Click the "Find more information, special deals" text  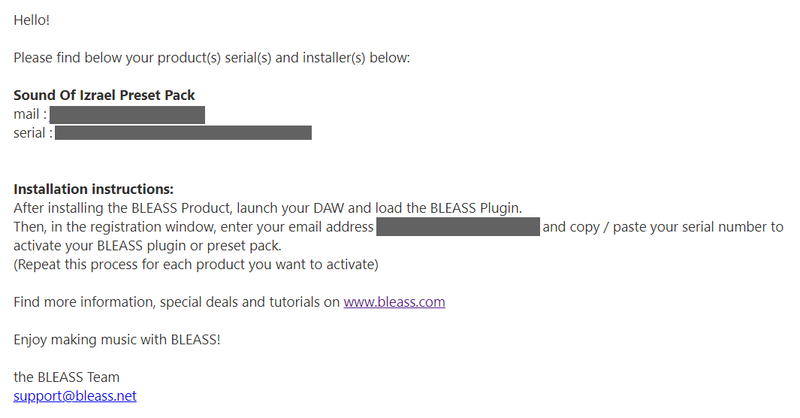[176, 301]
